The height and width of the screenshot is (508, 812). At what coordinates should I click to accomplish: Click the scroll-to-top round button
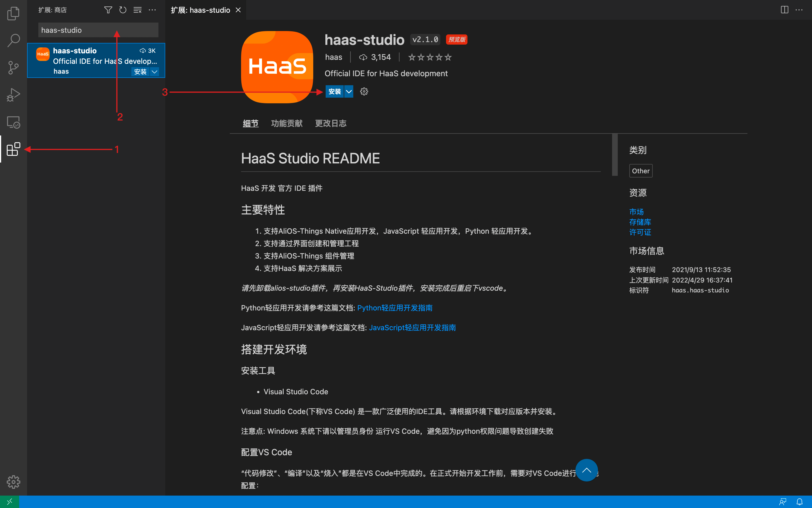point(586,470)
